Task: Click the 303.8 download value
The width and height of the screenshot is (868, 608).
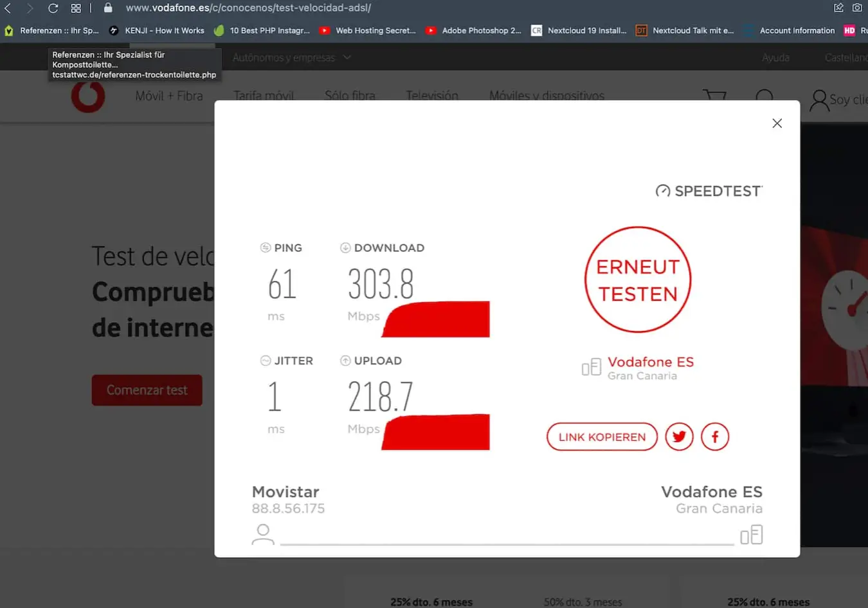Action: click(381, 284)
